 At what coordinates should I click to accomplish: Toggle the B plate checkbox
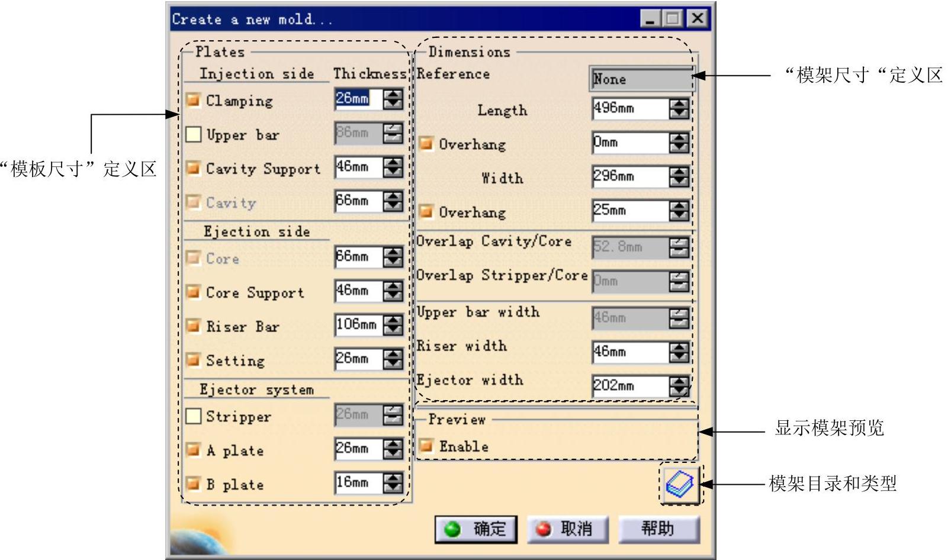pyautogui.click(x=193, y=484)
